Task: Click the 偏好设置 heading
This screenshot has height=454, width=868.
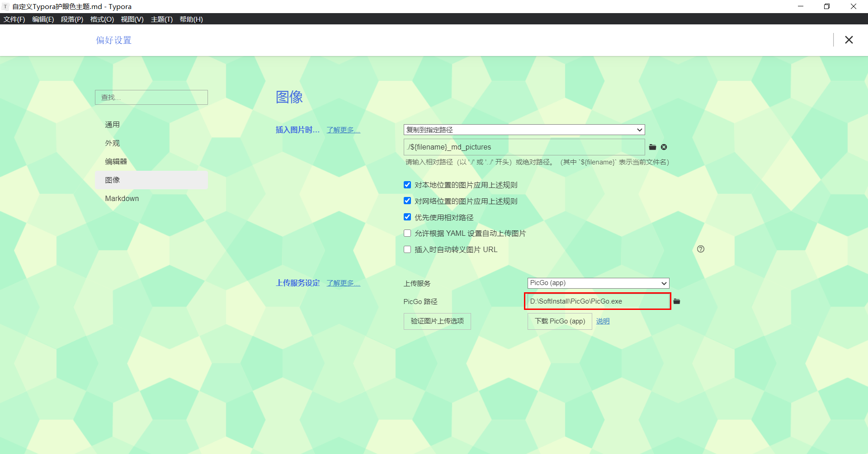Action: pyautogui.click(x=113, y=40)
